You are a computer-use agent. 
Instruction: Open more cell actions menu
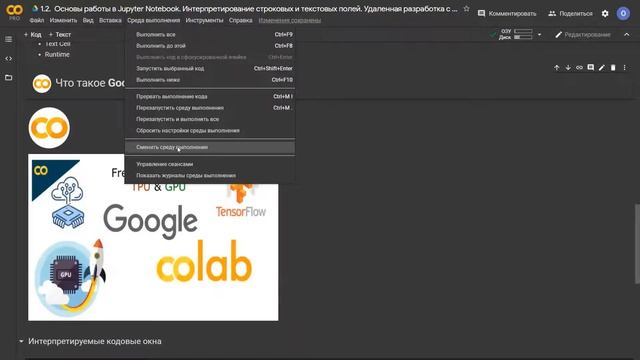[x=624, y=68]
